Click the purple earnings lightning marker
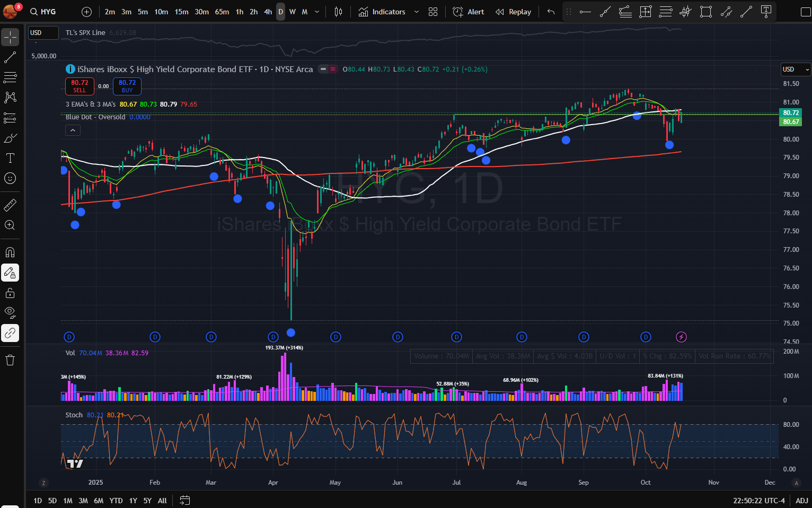The image size is (812, 508). [x=682, y=337]
